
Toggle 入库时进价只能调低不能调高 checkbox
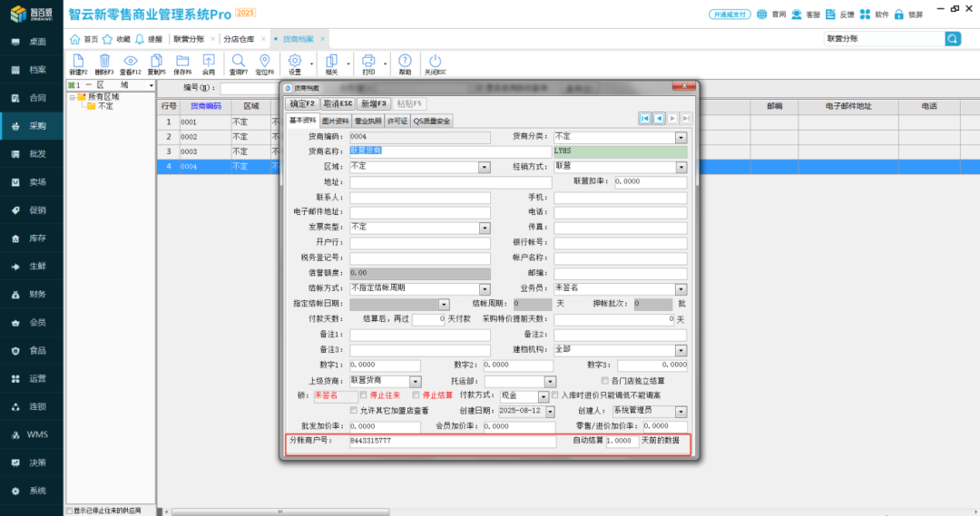click(555, 395)
